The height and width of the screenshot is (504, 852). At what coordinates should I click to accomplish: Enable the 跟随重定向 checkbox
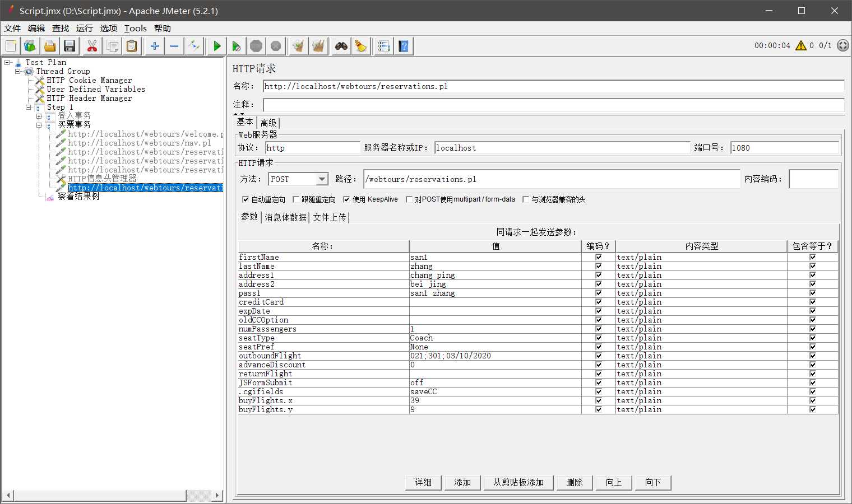click(295, 199)
